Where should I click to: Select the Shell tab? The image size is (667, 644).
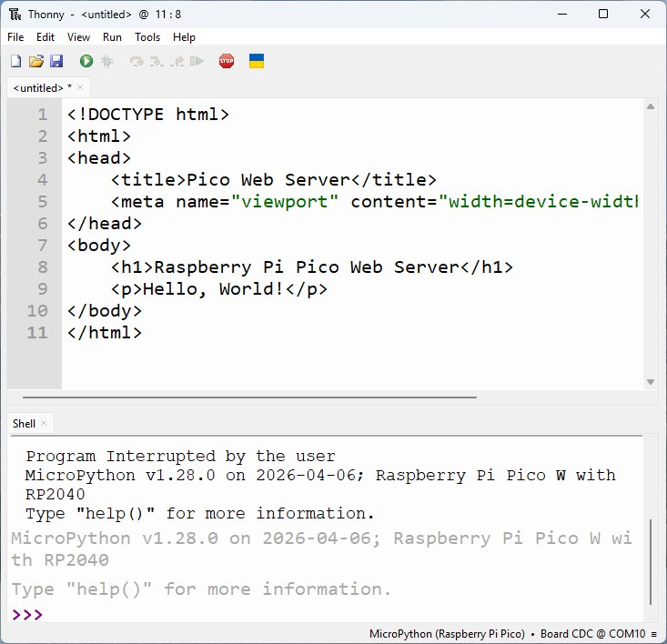[x=24, y=423]
